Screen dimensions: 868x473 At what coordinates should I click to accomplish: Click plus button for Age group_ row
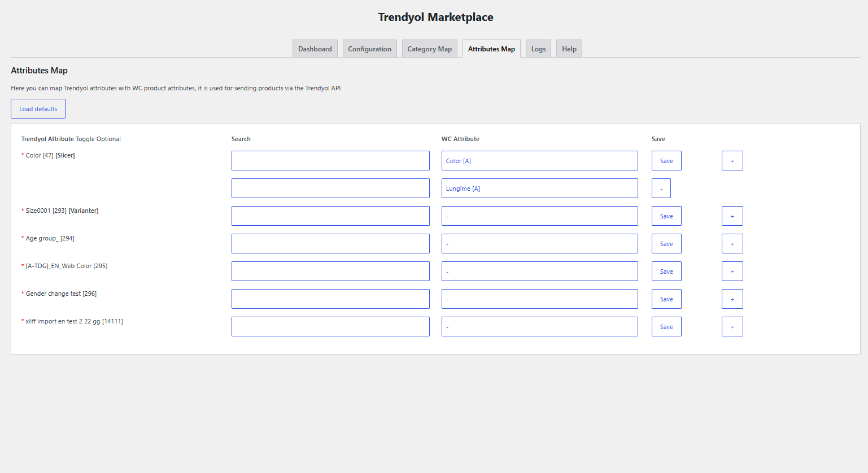(732, 244)
